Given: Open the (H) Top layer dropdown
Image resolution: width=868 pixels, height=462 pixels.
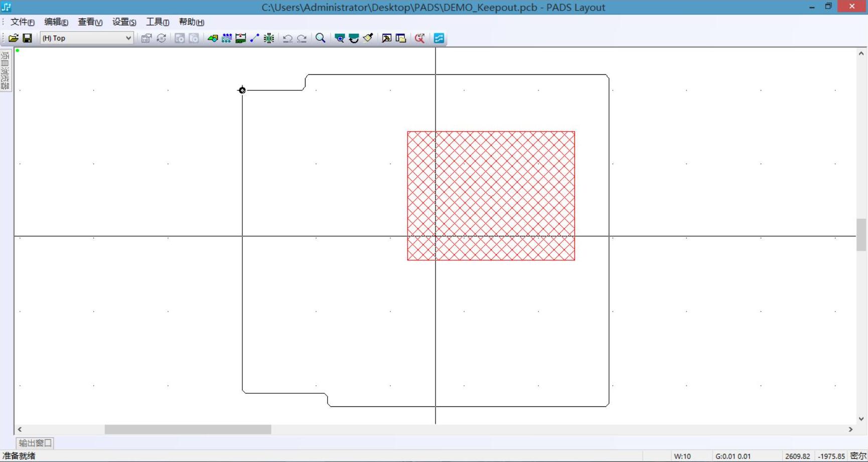Looking at the screenshot, I should [x=87, y=38].
